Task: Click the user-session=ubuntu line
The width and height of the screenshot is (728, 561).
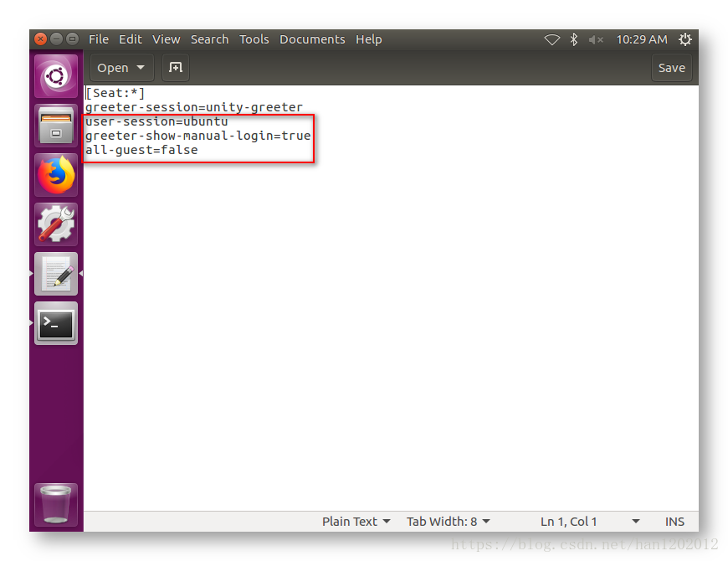Action: [x=156, y=121]
